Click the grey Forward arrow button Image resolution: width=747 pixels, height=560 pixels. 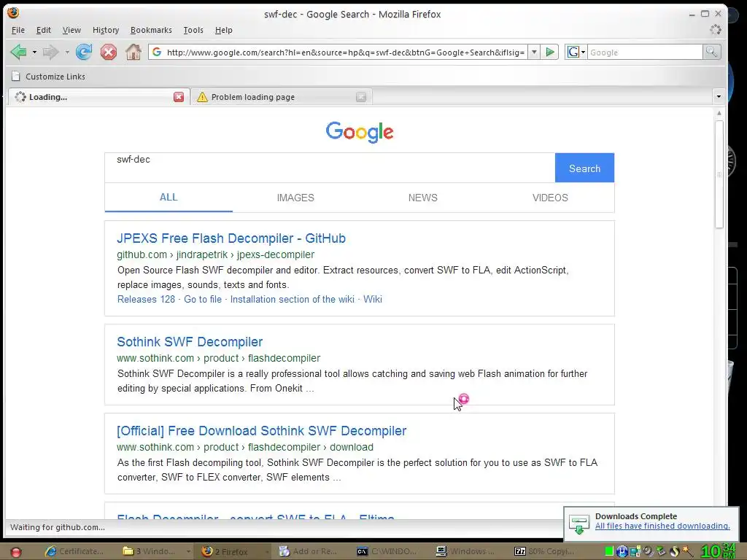tap(50, 52)
